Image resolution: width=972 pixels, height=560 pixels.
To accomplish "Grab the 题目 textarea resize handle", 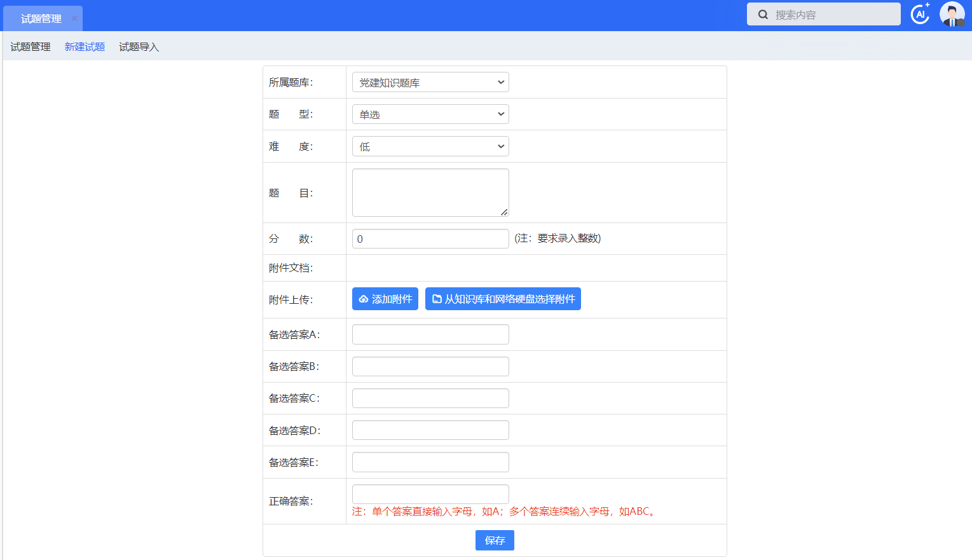I will (x=504, y=212).
